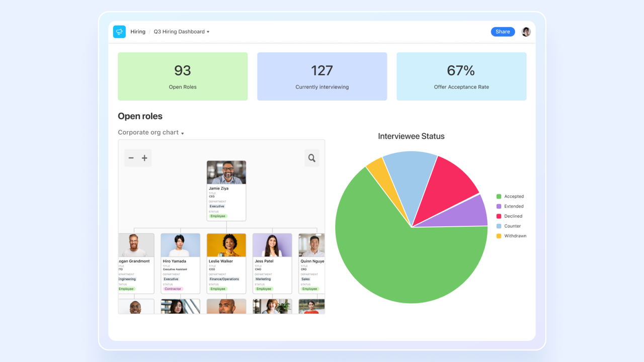Open Jess Patel's photo

pos(272,245)
